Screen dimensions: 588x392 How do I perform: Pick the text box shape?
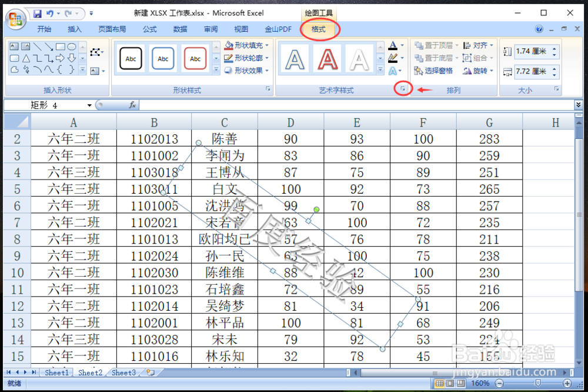(14, 46)
